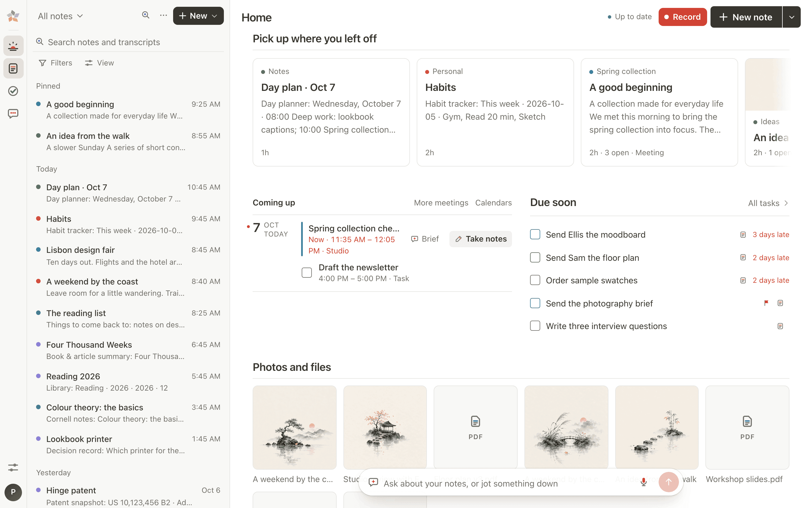The width and height of the screenshot is (812, 508).
Task: Open note icon for Order sample swatches
Action: point(743,281)
